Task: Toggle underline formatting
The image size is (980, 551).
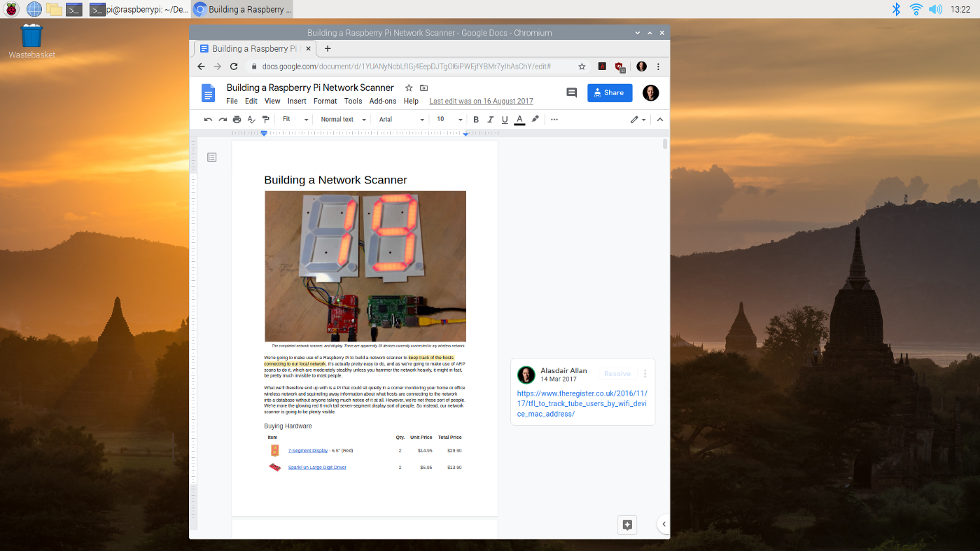Action: click(x=505, y=120)
